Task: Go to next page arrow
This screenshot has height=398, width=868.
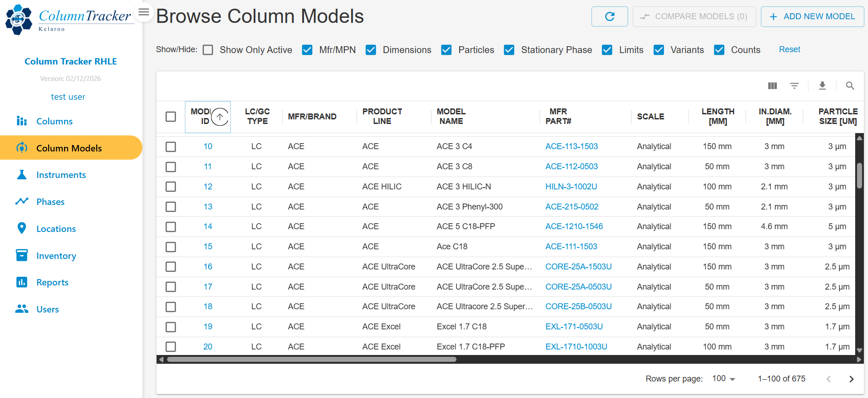Action: coord(851,379)
